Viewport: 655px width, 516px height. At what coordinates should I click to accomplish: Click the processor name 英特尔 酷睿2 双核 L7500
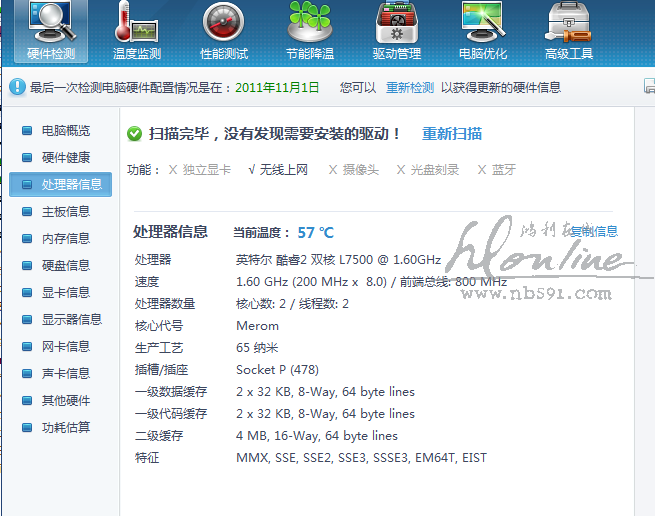[x=338, y=260]
